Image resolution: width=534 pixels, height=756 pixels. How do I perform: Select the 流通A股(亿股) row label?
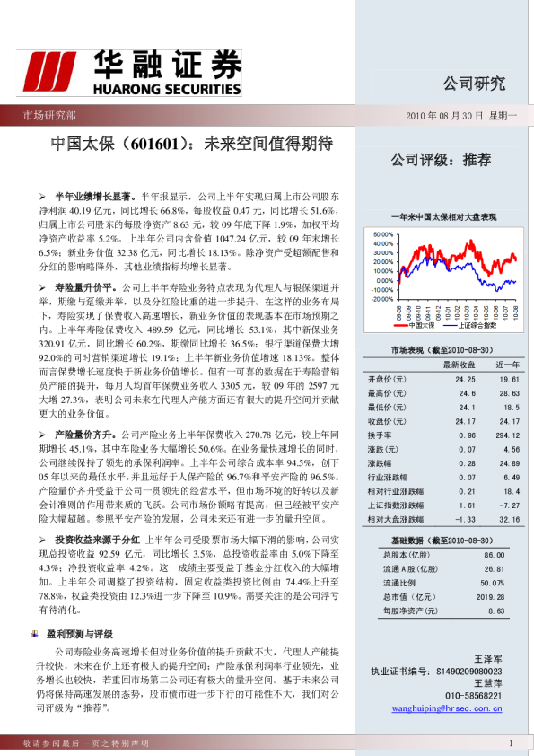(x=410, y=569)
